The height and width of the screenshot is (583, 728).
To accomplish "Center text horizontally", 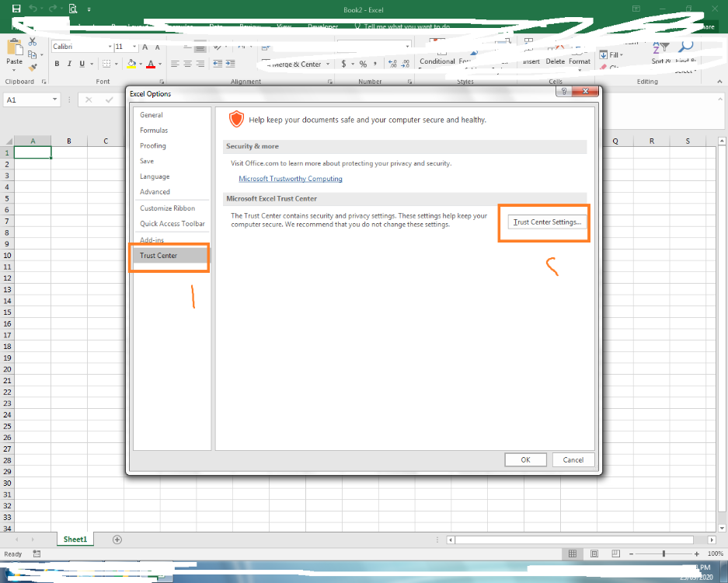I will click(187, 64).
